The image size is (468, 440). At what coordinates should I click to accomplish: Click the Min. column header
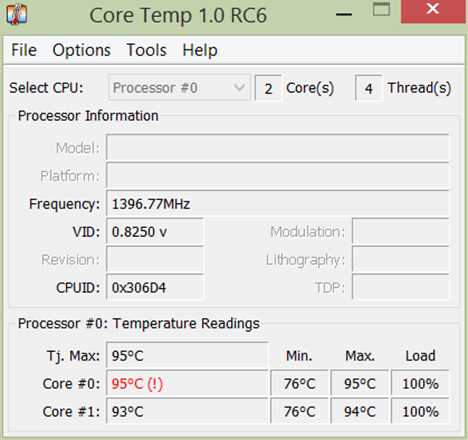coord(299,356)
